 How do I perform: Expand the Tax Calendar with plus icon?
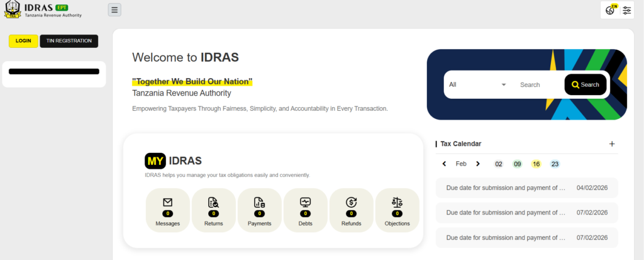coord(612,144)
